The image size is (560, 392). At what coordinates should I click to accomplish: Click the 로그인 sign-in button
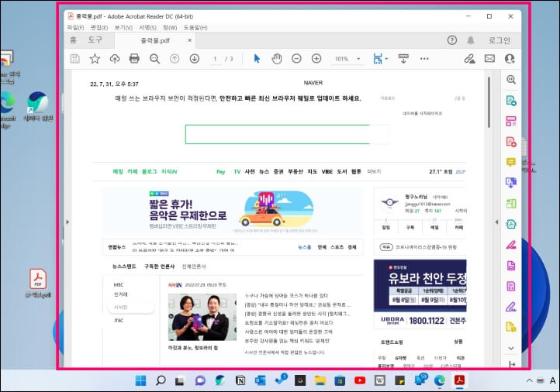[500, 40]
